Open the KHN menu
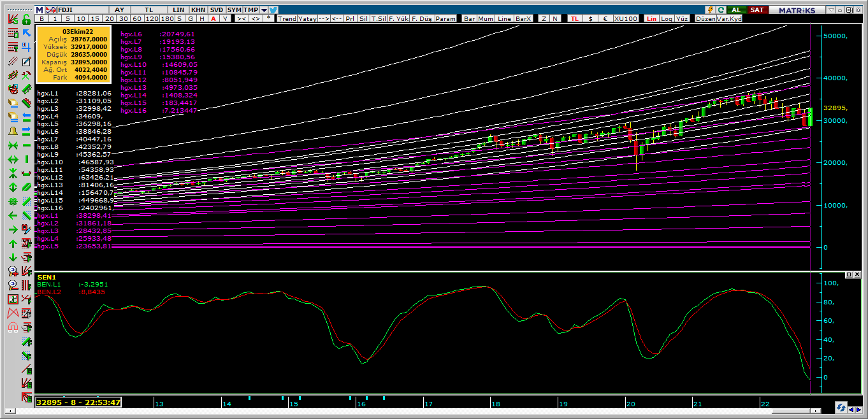Screen dimensions: 868x419 pyautogui.click(x=198, y=10)
